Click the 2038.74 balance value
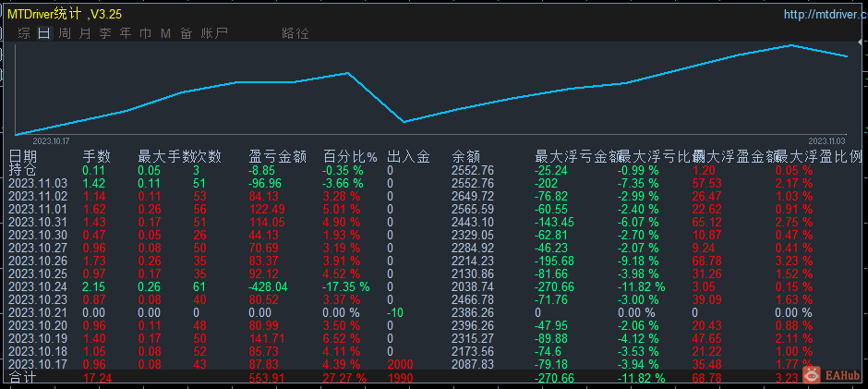This screenshot has width=868, height=389. click(472, 286)
